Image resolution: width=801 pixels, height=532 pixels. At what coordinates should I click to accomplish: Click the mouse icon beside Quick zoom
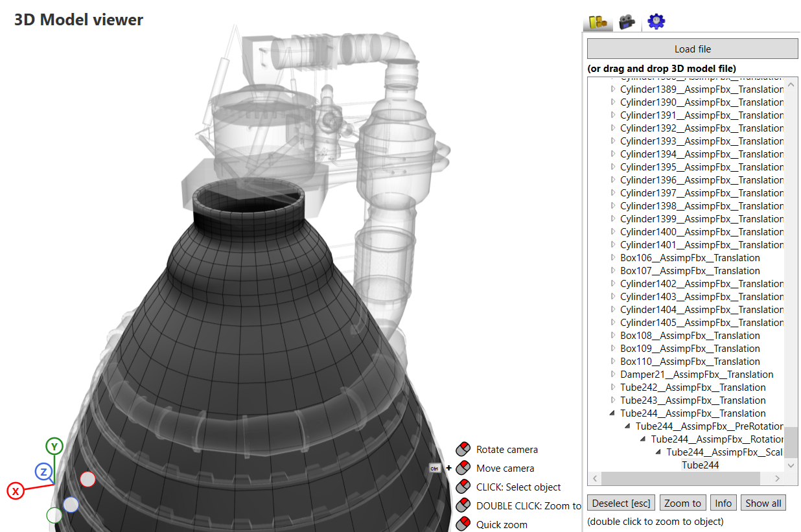[x=463, y=524]
